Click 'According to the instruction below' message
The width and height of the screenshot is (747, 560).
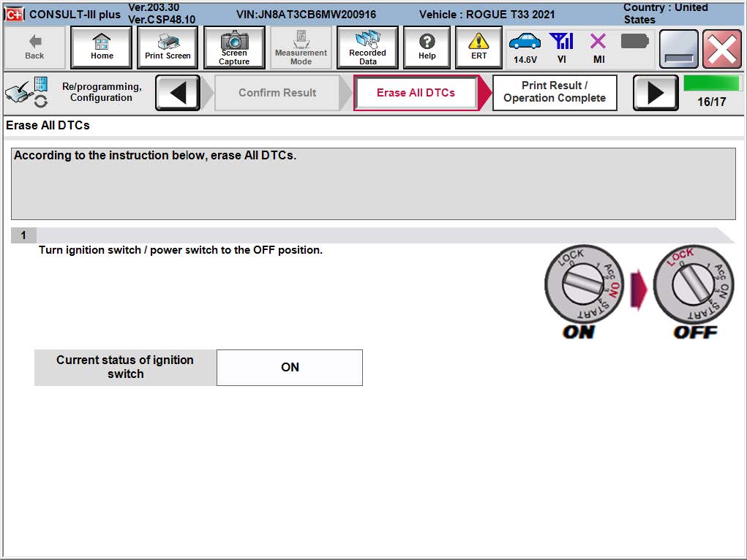click(155, 155)
